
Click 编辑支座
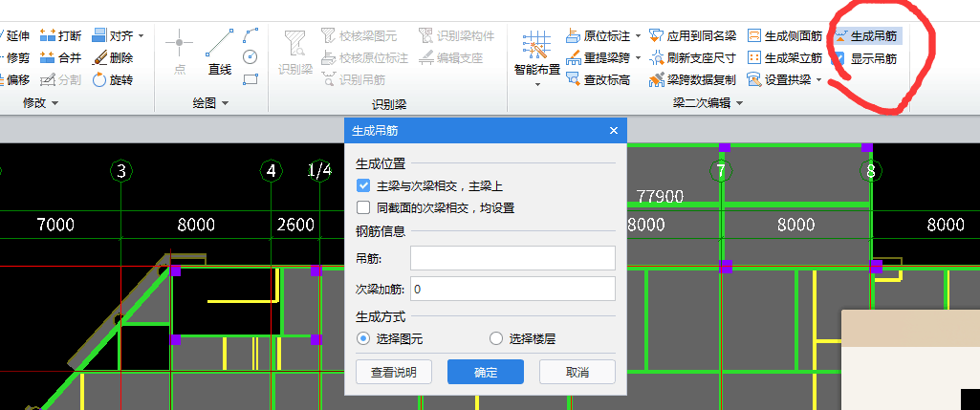pyautogui.click(x=451, y=58)
